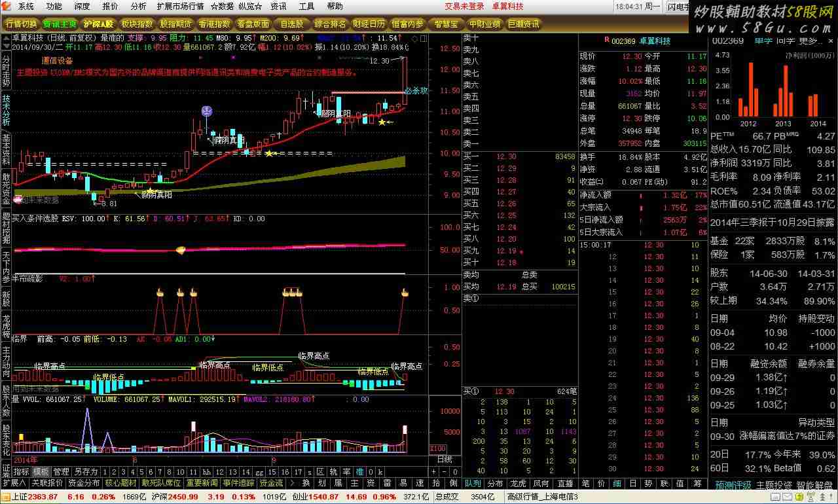Switch to the 龙虎 tab under the order book

(x=519, y=483)
